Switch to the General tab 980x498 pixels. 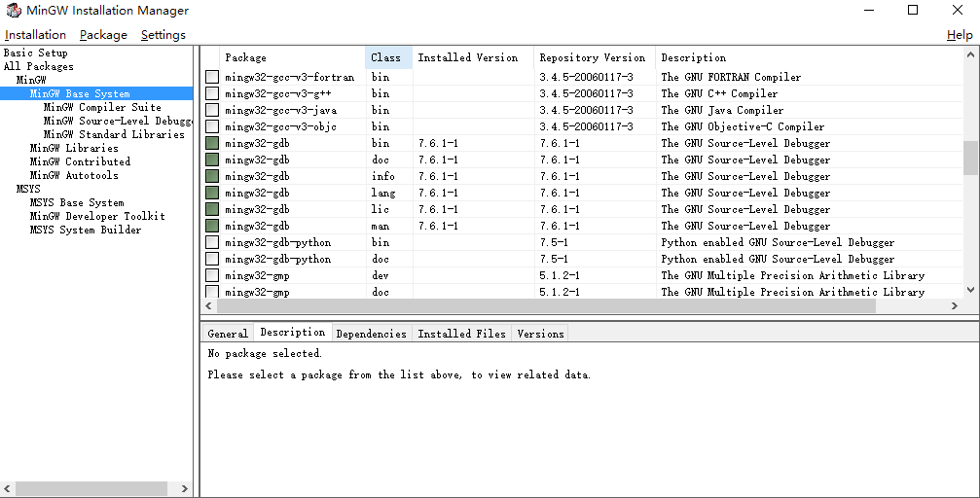click(x=228, y=334)
